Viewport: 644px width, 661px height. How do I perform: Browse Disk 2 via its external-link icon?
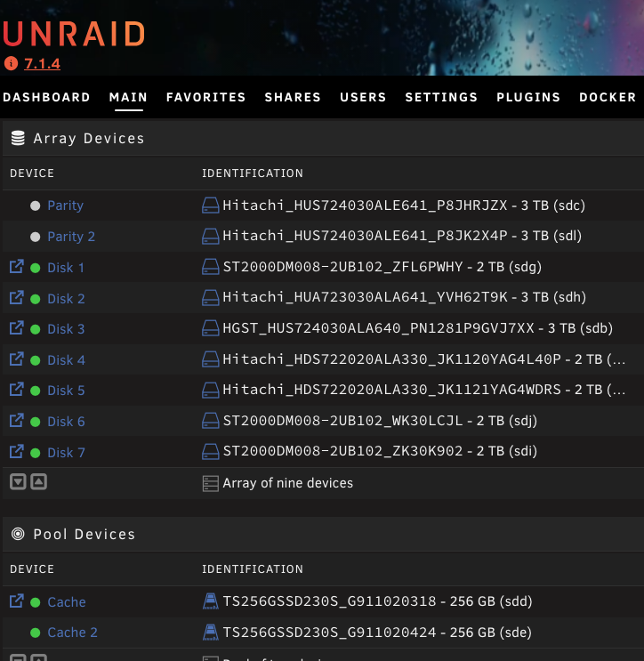point(16,298)
